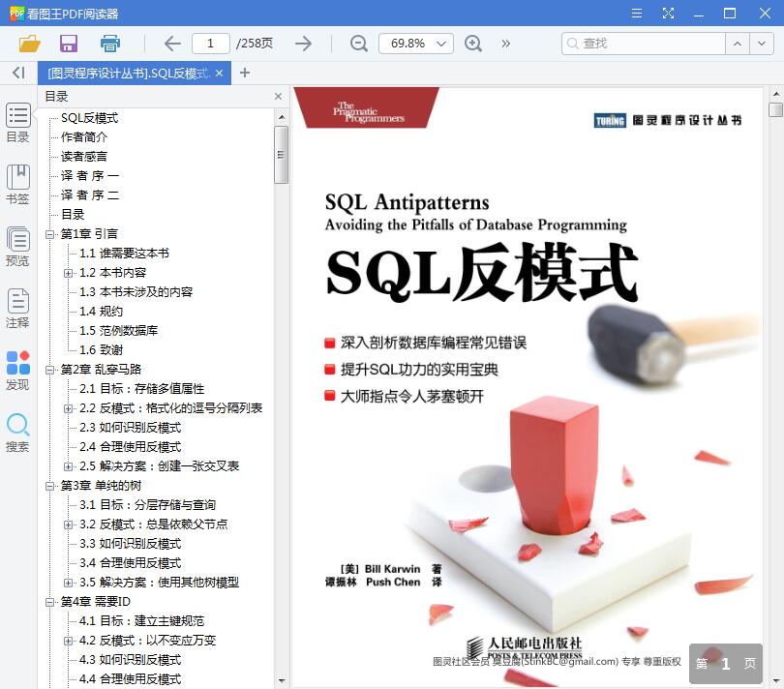
Task: Expand 2.2 反模式:格式化的逗号分隔列表
Action: point(68,408)
